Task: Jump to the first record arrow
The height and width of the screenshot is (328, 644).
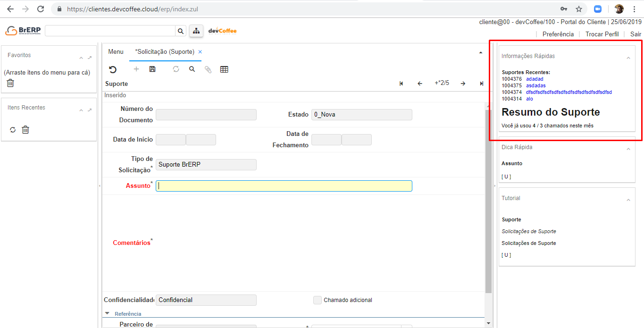Action: (x=401, y=84)
